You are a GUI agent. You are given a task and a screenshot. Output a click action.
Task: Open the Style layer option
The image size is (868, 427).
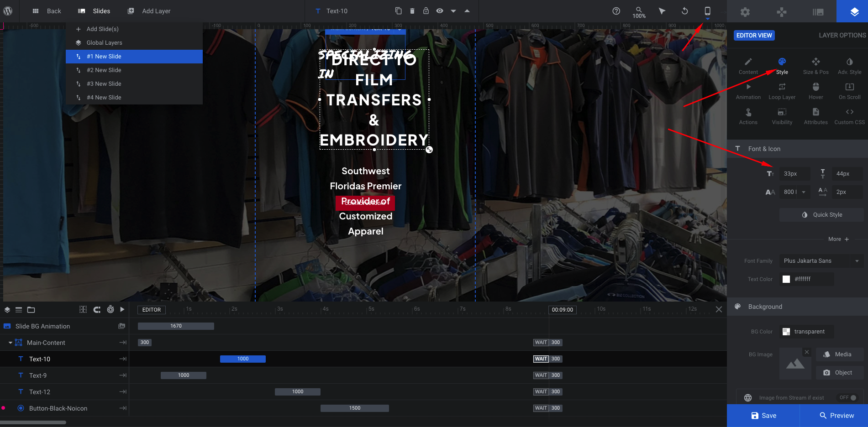[782, 66]
